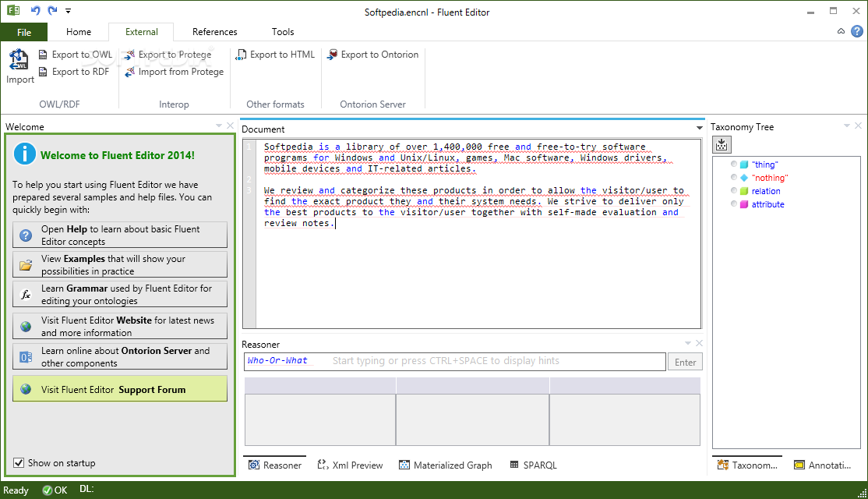Screen dimensions: 868x499
Task: Click the Learn Grammar button
Action: (x=119, y=294)
